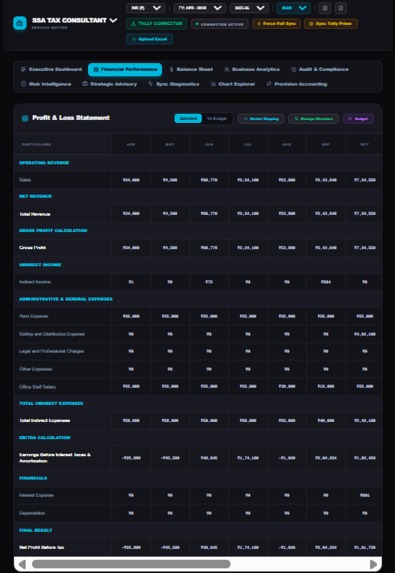The height and width of the screenshot is (573, 395).
Task: Click the Sales row label
Action: pyautogui.click(x=25, y=180)
